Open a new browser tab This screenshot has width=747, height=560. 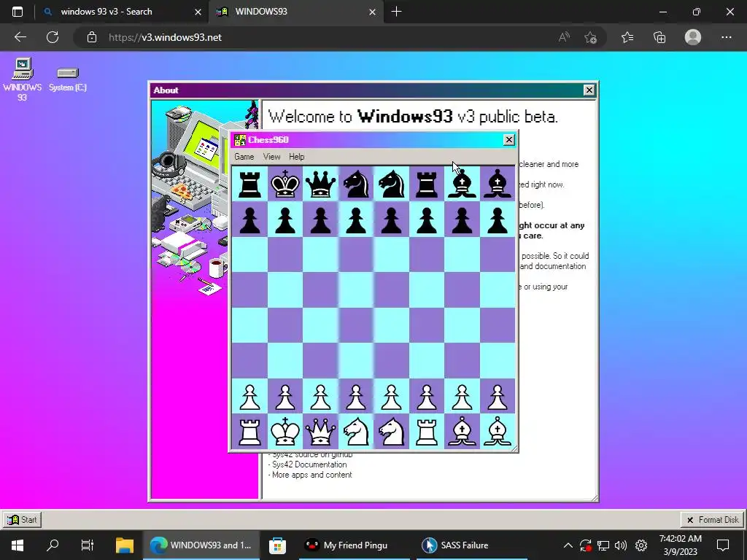click(x=396, y=12)
